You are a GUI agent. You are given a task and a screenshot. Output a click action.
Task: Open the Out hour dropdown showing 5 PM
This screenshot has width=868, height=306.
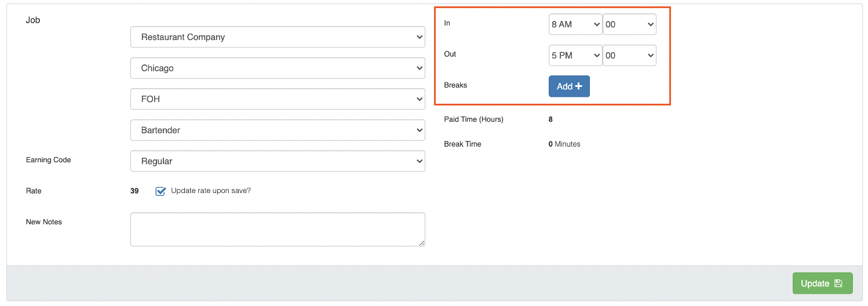point(575,56)
